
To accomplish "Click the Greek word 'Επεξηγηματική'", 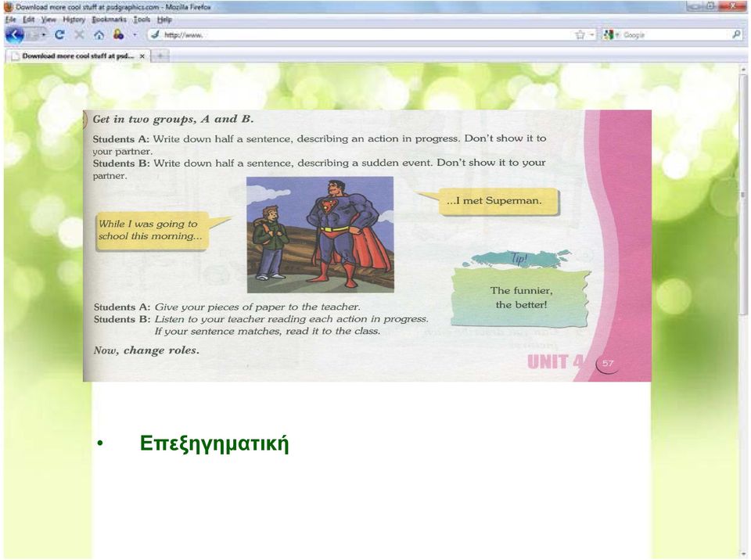I will 214,443.
